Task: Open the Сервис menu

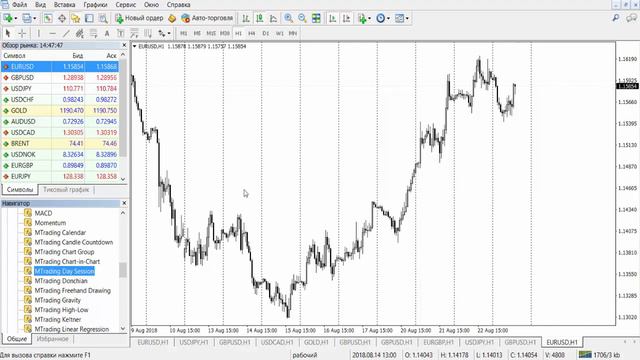Action: click(126, 5)
